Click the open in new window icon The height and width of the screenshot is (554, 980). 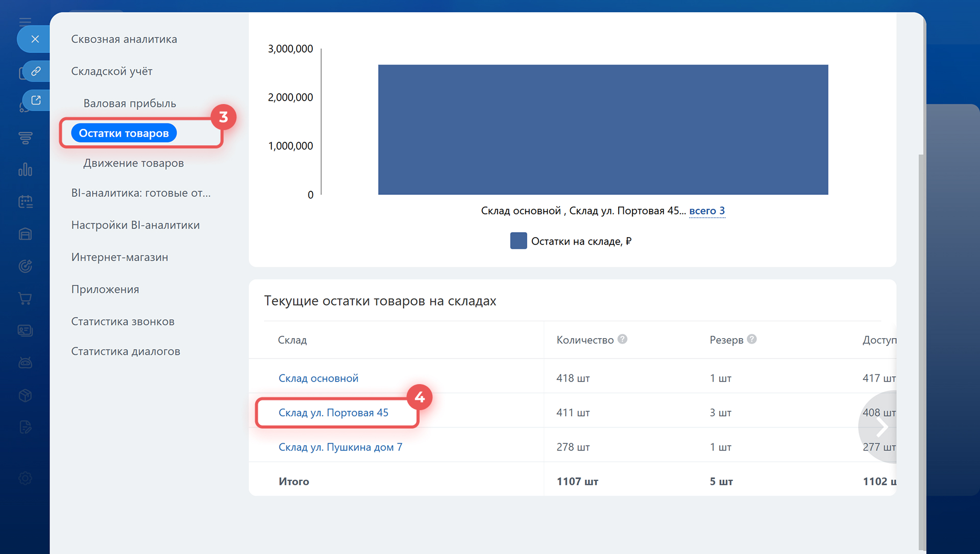point(36,100)
